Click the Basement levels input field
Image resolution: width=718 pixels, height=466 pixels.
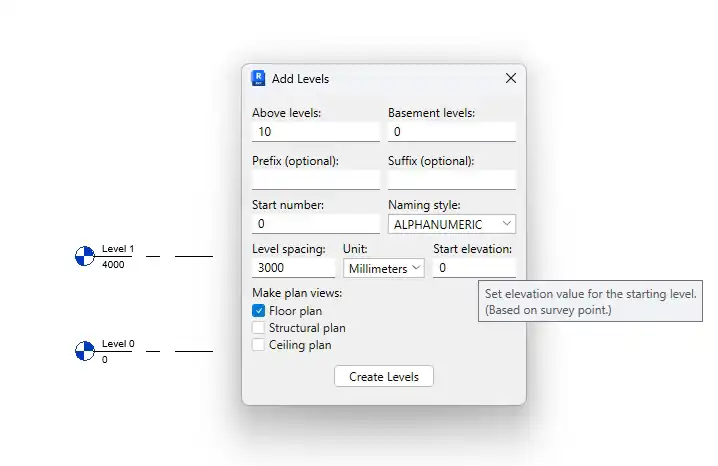pos(452,132)
